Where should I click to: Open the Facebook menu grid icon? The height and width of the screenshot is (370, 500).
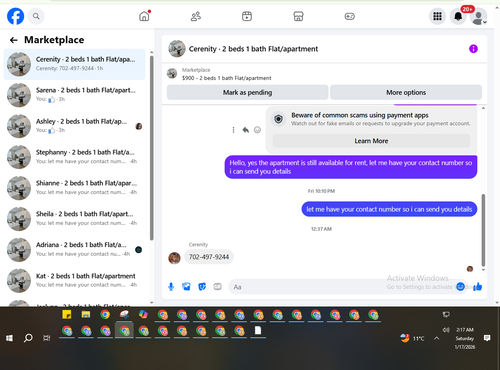437,16
